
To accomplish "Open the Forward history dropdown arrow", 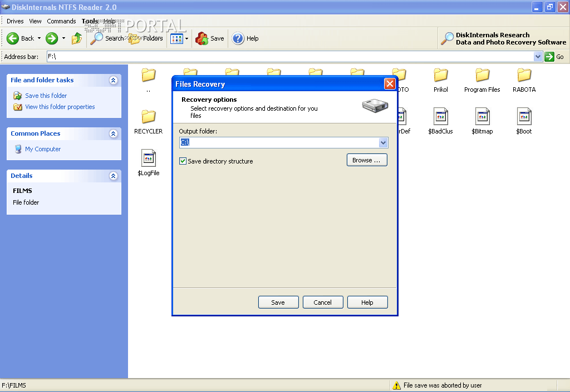I will tap(63, 38).
